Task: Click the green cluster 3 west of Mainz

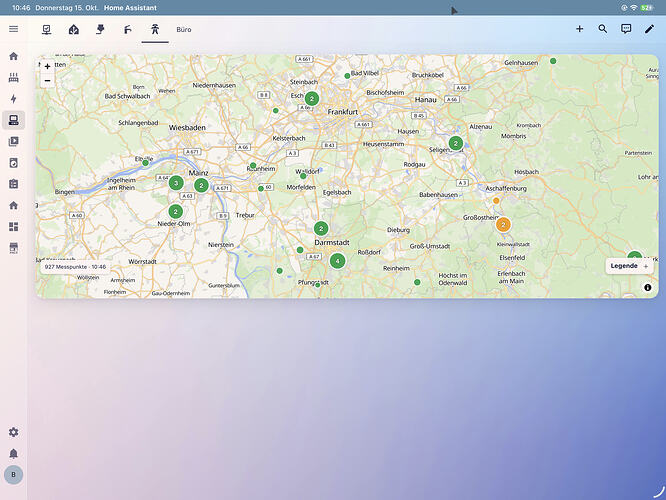Action: click(176, 183)
